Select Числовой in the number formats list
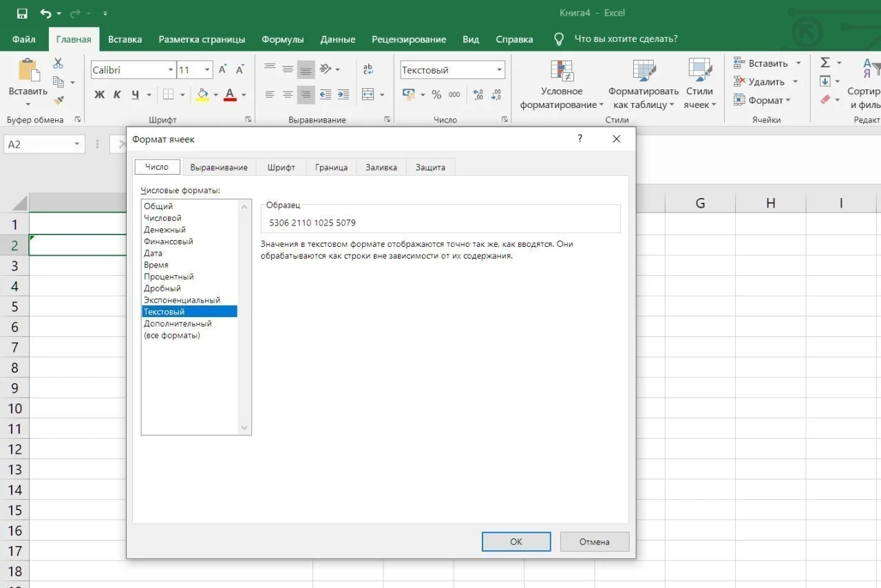Screen dimensions: 881x588 pyautogui.click(x=162, y=218)
